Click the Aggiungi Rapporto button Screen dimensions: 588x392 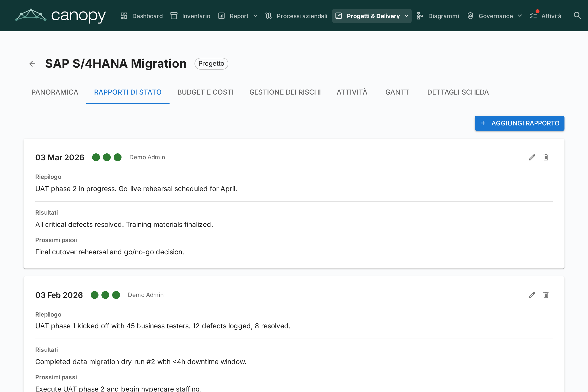(519, 123)
